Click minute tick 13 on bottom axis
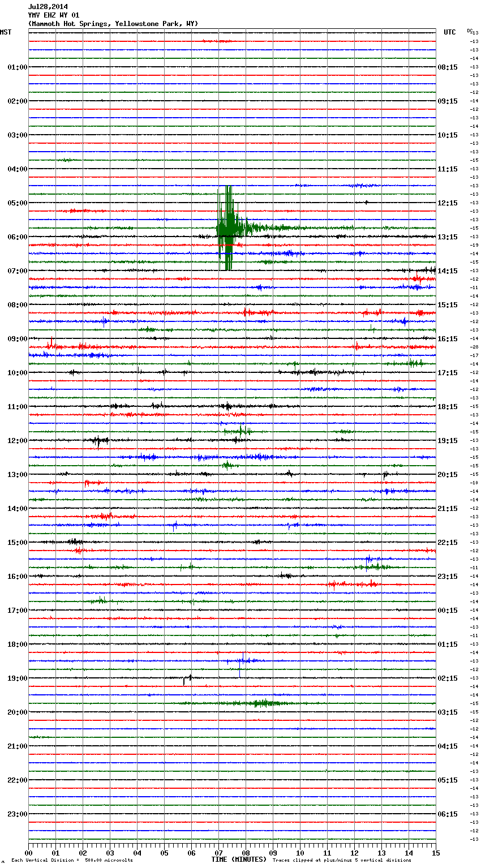The width and height of the screenshot is (481, 868). pyautogui.click(x=381, y=853)
